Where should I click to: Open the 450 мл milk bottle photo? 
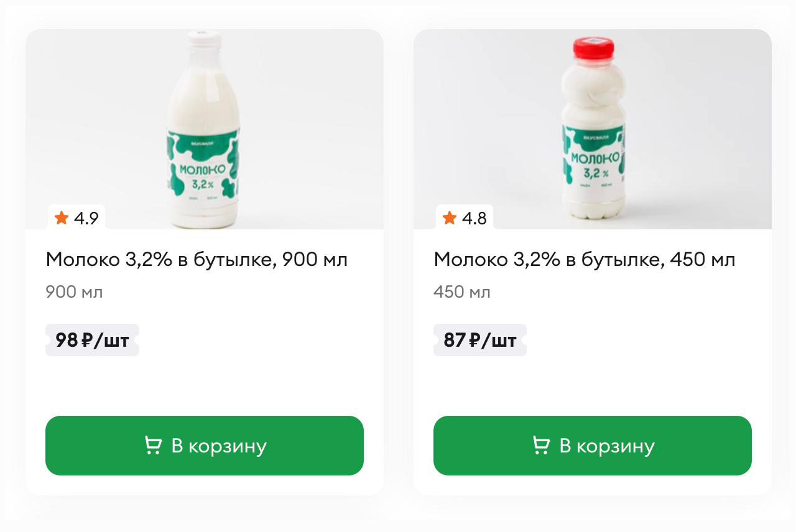tap(593, 131)
